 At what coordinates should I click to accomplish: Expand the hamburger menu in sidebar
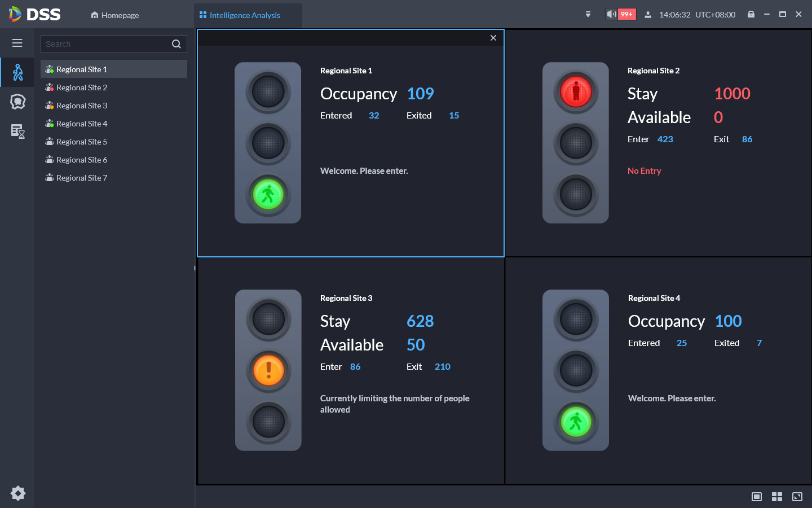pyautogui.click(x=17, y=43)
